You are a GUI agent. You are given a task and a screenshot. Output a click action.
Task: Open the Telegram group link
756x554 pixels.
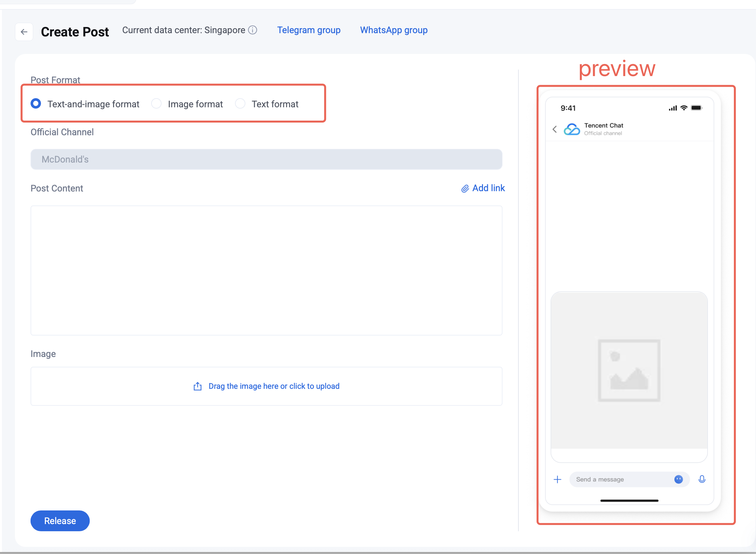[x=308, y=30]
